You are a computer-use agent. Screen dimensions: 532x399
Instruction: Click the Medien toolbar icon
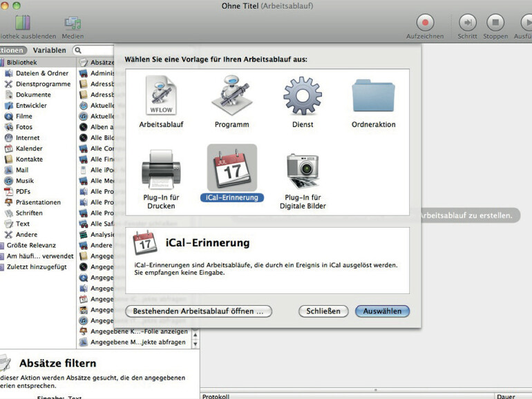tap(73, 23)
